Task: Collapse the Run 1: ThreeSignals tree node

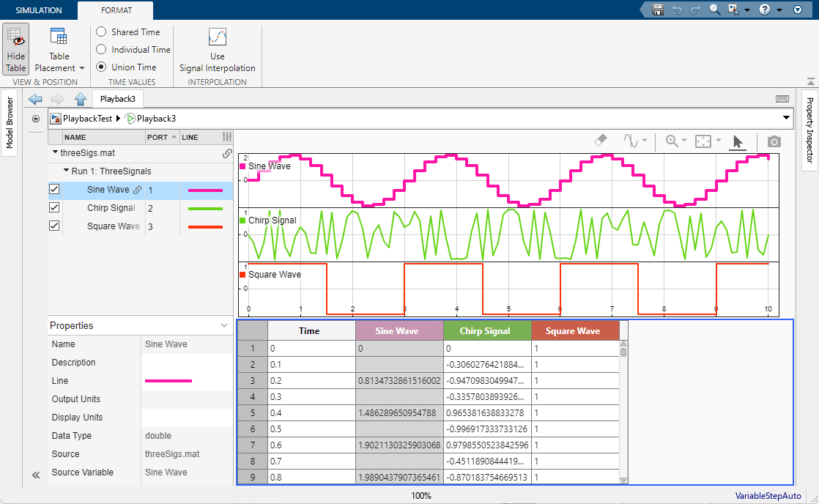Action: point(64,171)
